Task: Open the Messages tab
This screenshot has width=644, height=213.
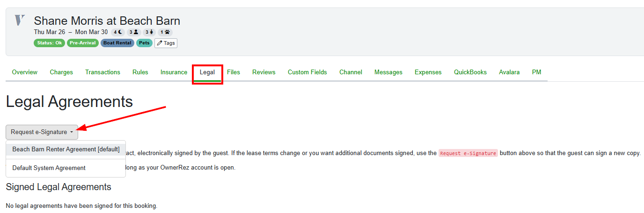Action: click(388, 72)
